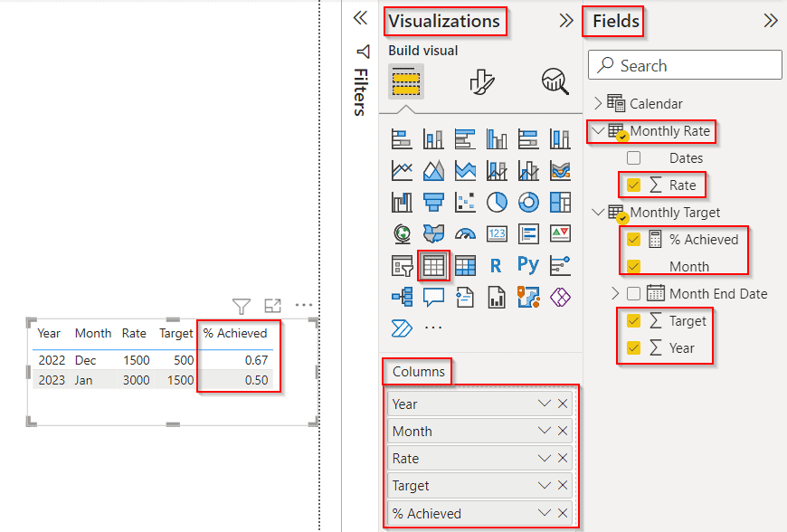Select the paginated report visual
Image resolution: width=787 pixels, height=532 pixels.
pos(497,297)
